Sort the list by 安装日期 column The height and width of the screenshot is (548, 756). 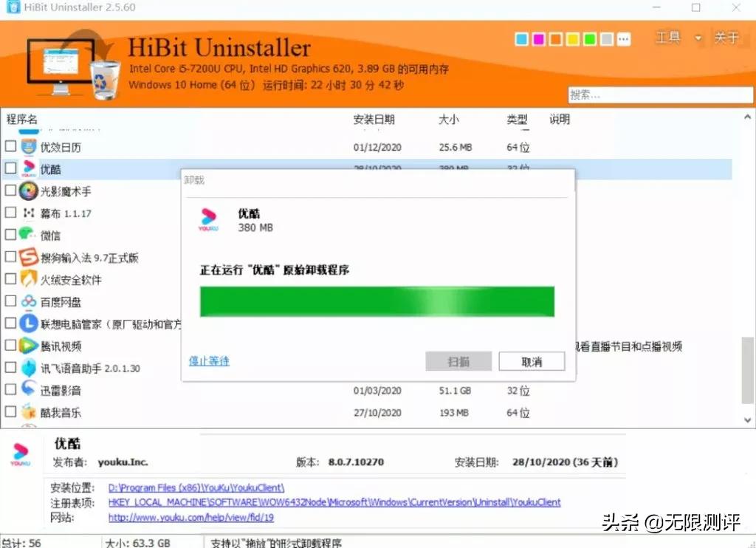(x=374, y=119)
